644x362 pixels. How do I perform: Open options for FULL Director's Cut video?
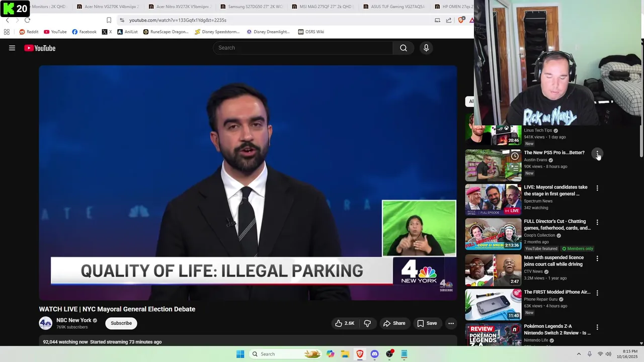(x=597, y=222)
